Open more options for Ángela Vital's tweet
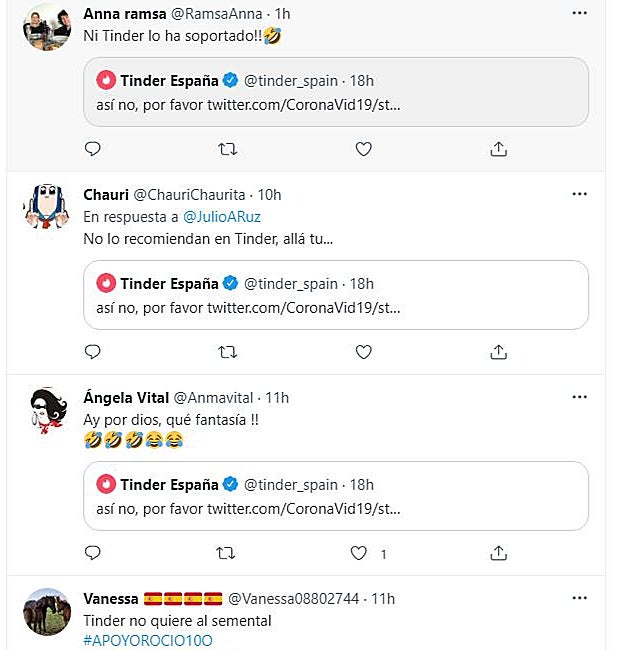 click(x=579, y=397)
